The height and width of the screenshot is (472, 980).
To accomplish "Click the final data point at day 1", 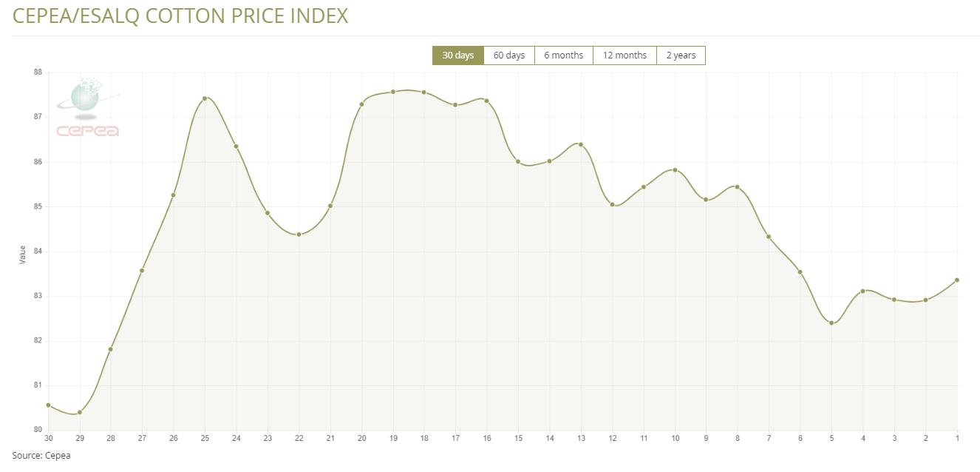I will tap(957, 280).
